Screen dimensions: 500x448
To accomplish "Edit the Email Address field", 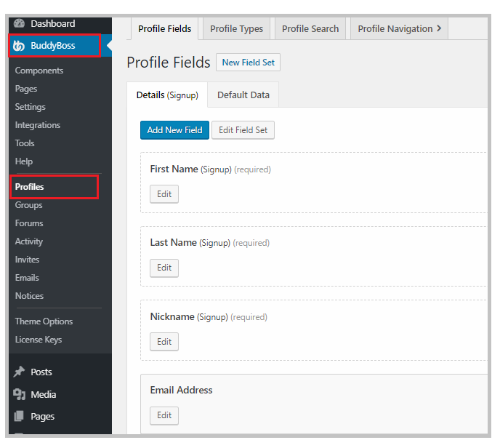I will point(164,415).
